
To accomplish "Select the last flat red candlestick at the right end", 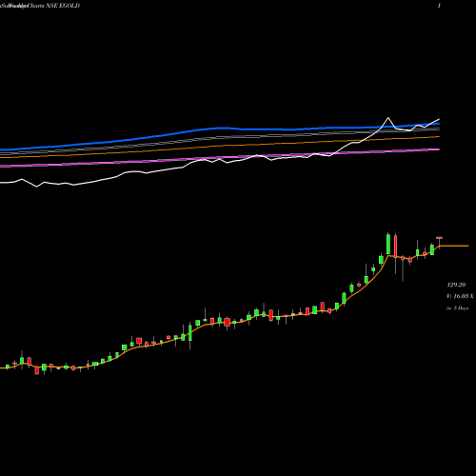I will [439, 238].
